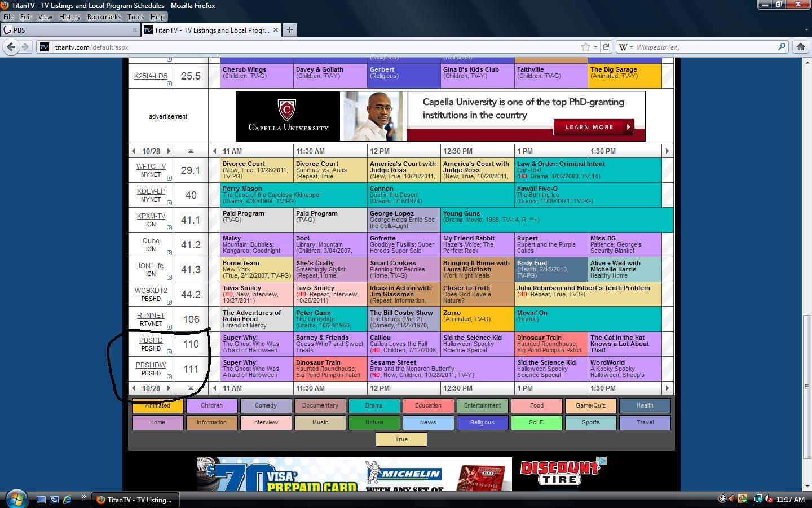
Task: Open the PBSHDW channel link
Action: click(151, 365)
